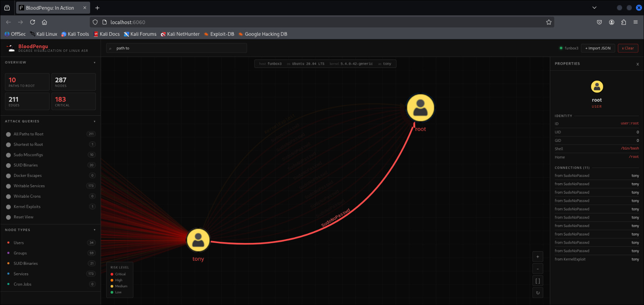This screenshot has width=644, height=305.
Task: Select the SUID Binaries attack query
Action: [x=50, y=165]
